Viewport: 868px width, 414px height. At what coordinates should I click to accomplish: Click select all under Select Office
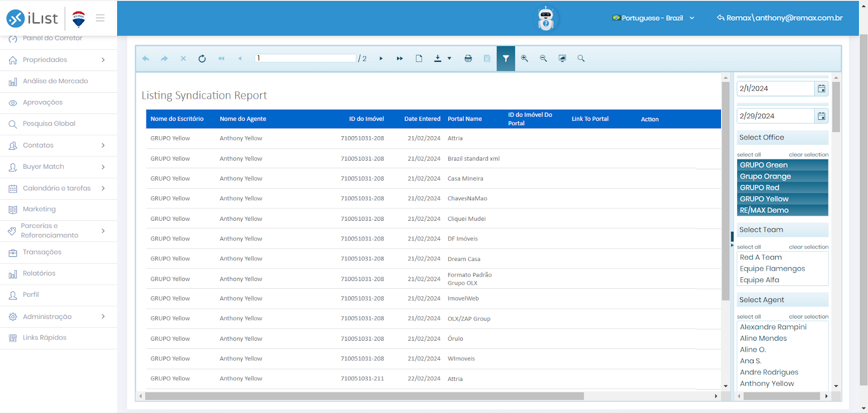tap(749, 155)
